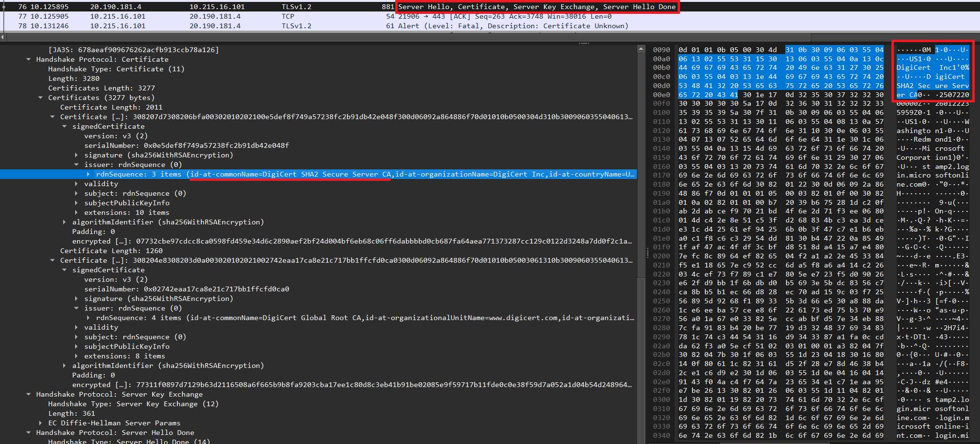Screen dimensions: 980x444
Task: Select packet 77, the TCP ACK row
Action: coord(191,16)
